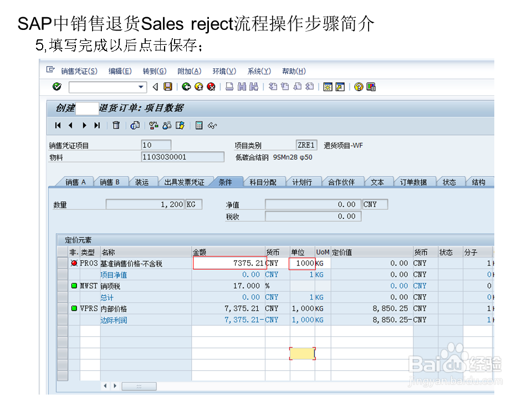Open the 附加(A) menu
This screenshot has height=399, width=532.
coord(190,71)
